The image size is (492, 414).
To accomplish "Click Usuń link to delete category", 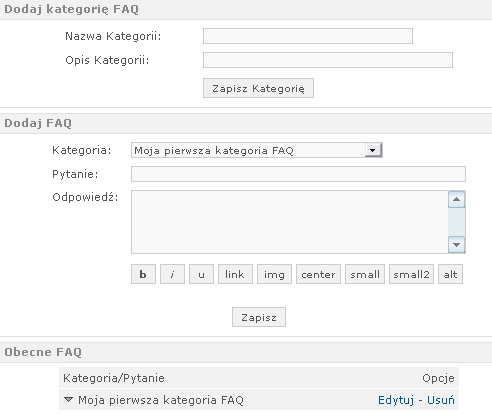I will click(441, 400).
